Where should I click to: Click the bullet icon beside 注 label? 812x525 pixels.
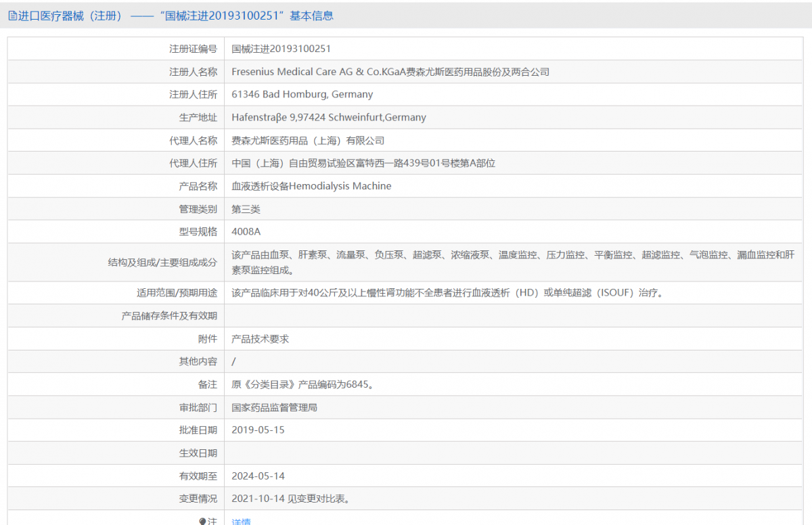click(x=202, y=521)
